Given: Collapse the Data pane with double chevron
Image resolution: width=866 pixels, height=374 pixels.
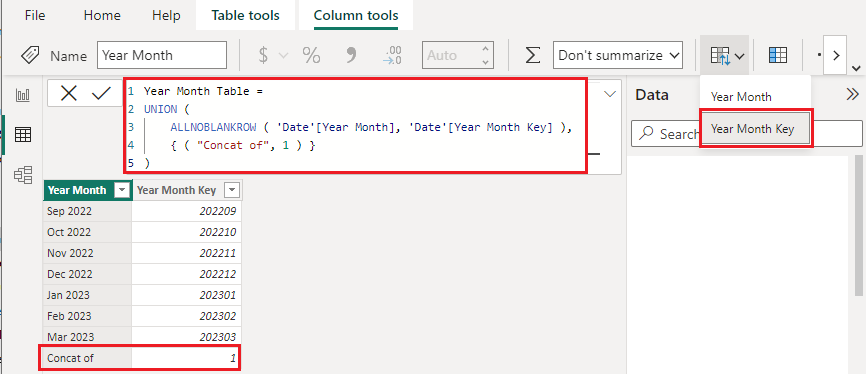Looking at the screenshot, I should click(852, 94).
